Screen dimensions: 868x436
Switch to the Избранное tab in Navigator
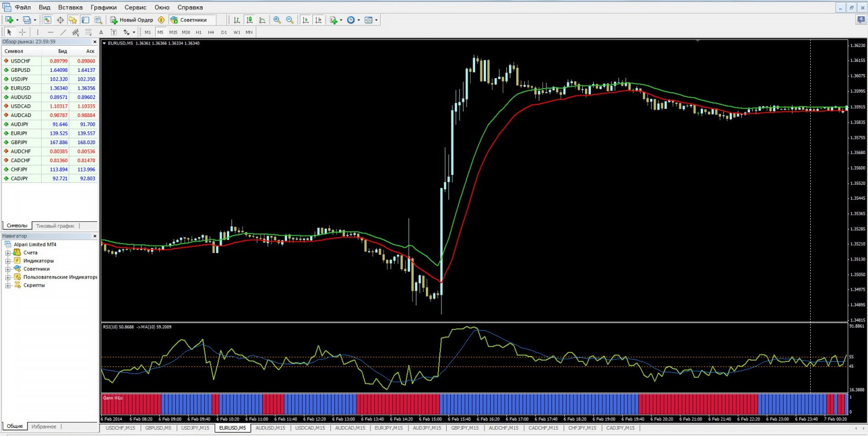(x=44, y=426)
